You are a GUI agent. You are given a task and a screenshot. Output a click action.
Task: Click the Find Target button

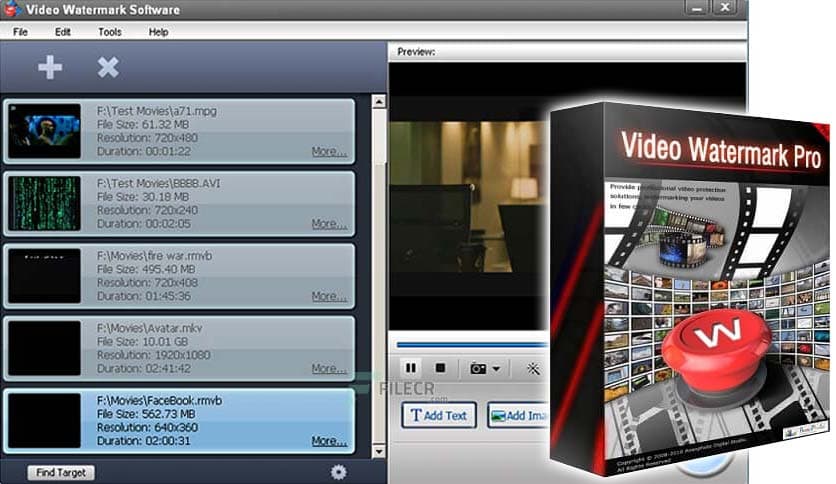coord(61,472)
